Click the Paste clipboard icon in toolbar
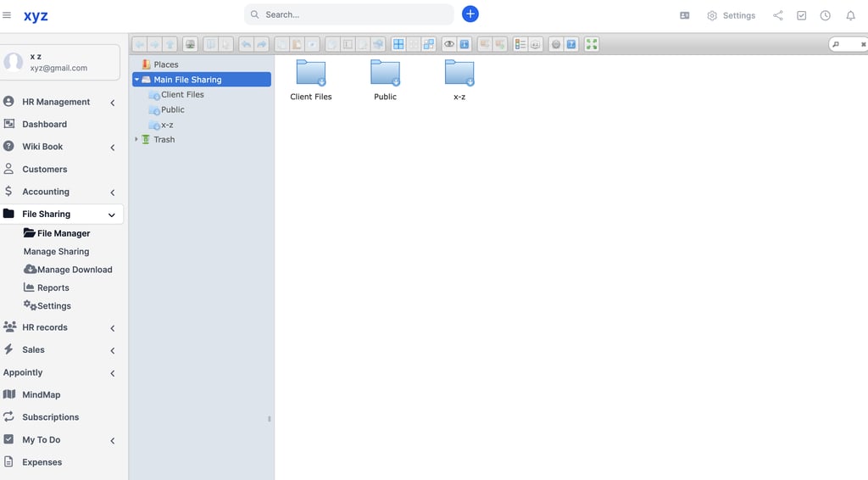This screenshot has height=480, width=868. tap(297, 44)
